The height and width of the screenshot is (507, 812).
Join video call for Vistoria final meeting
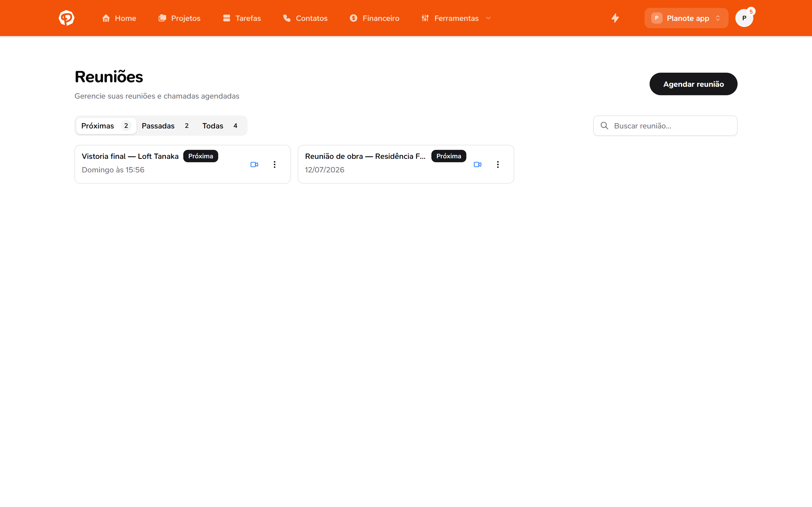[254, 164]
